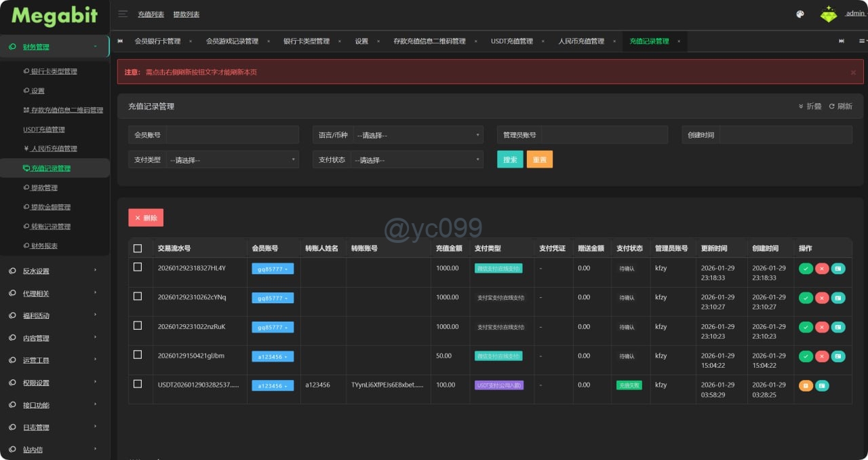Approve the first recharge record with green checkmark
Image resolution: width=868 pixels, height=460 pixels.
point(806,269)
